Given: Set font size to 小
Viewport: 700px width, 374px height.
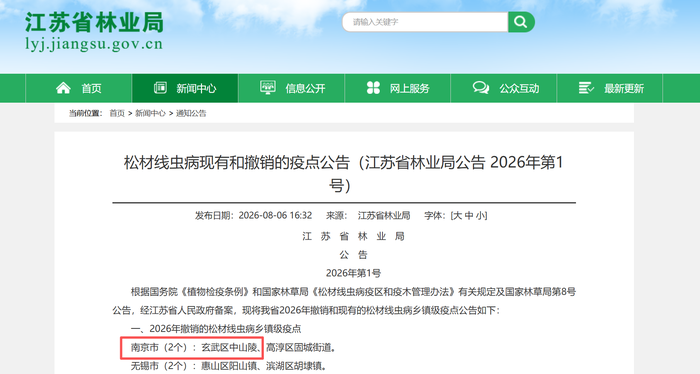Looking at the screenshot, I should 480,216.
